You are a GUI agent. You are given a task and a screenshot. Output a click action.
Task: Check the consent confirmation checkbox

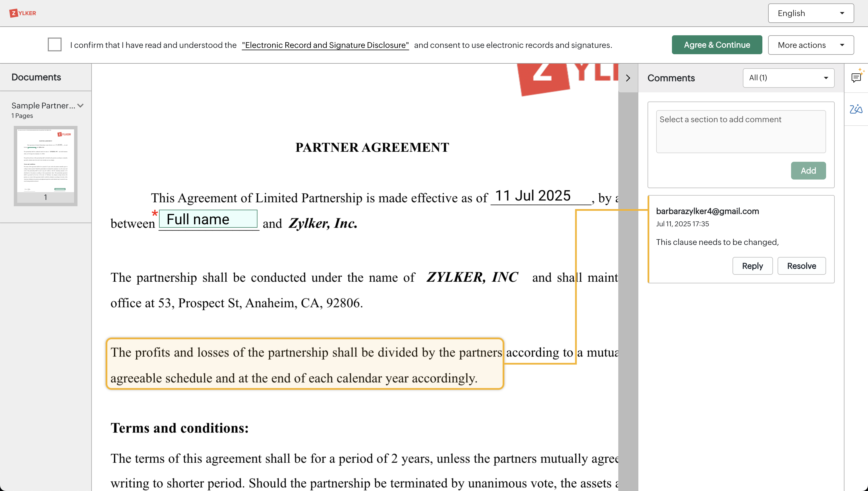(x=54, y=44)
